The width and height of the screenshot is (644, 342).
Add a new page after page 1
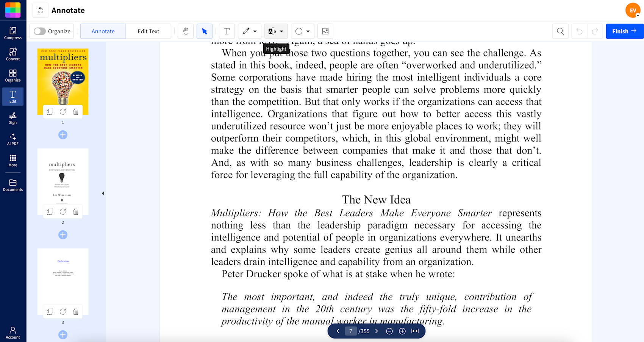[x=63, y=135]
